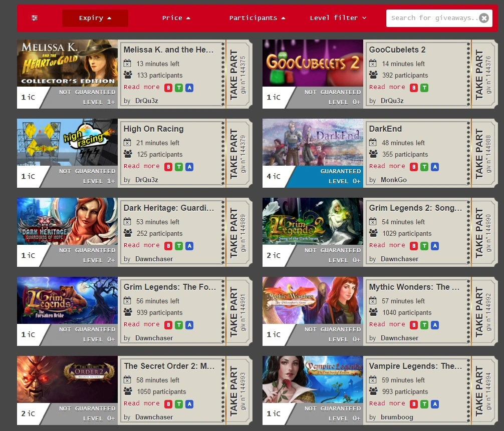
Task: Open Dawnchaser's profile on Dark Heritage card
Action: 154,259
